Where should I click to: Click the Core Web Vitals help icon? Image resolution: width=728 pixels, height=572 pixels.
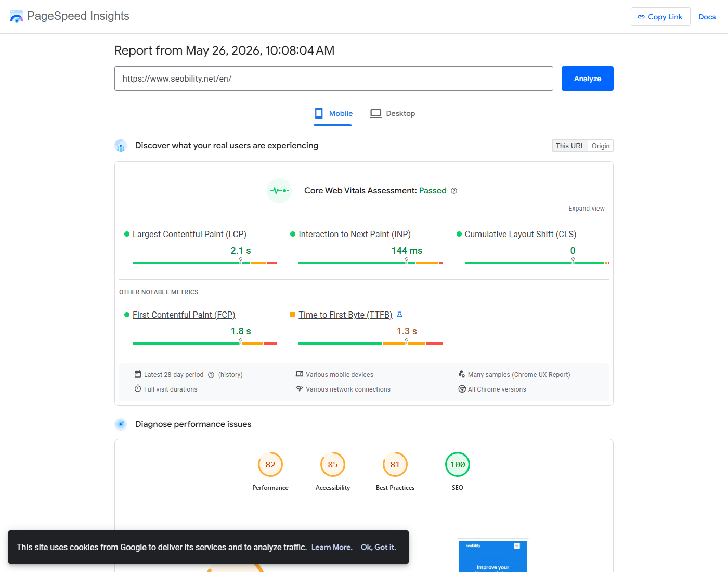coord(454,191)
